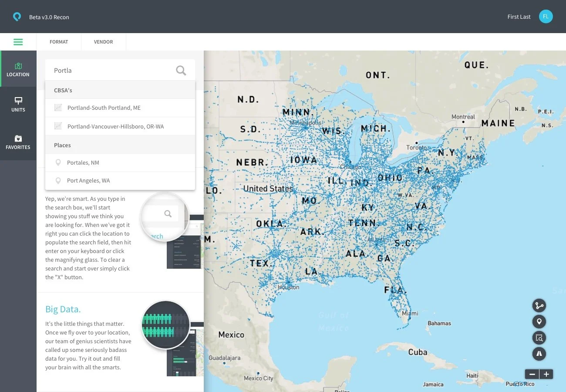Open the Units panel
Image resolution: width=566 pixels, height=392 pixels.
[x=18, y=105]
